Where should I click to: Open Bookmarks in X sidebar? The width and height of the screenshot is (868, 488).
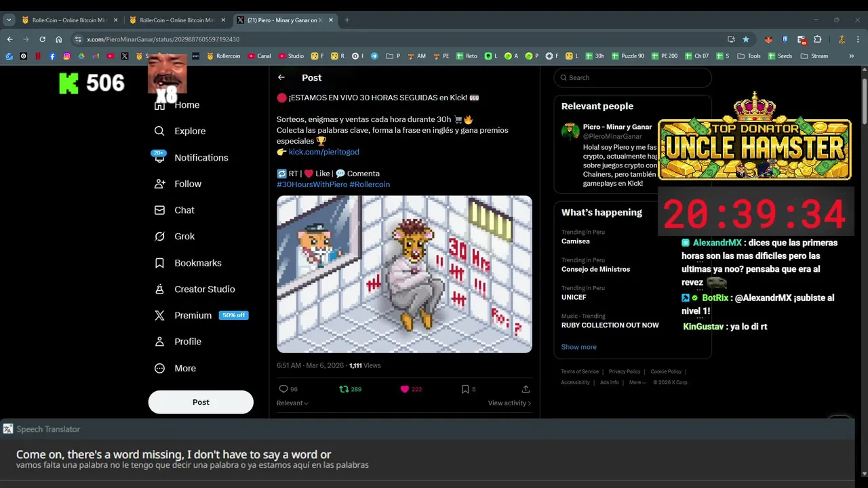coord(188,263)
